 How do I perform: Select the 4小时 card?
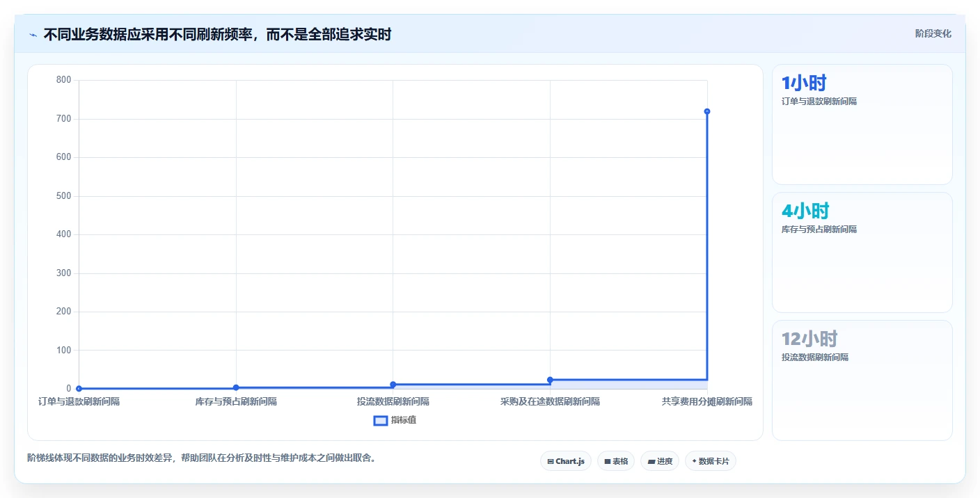click(862, 252)
